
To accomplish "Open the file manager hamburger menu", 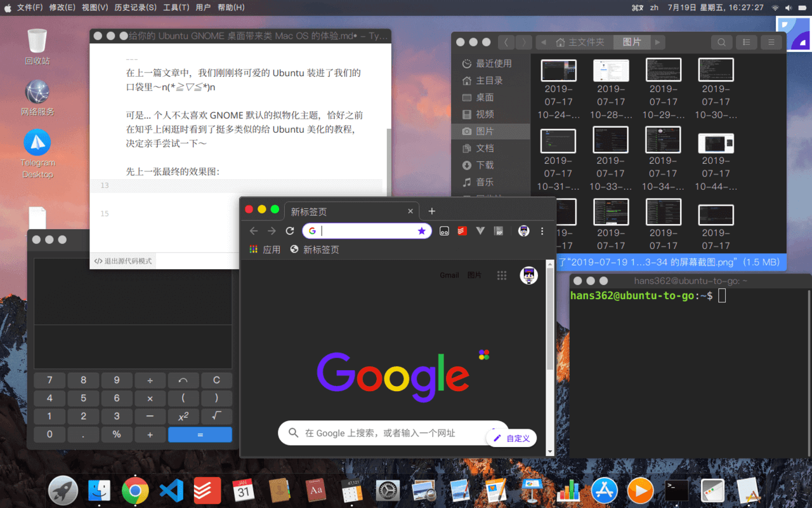I will tap(771, 43).
